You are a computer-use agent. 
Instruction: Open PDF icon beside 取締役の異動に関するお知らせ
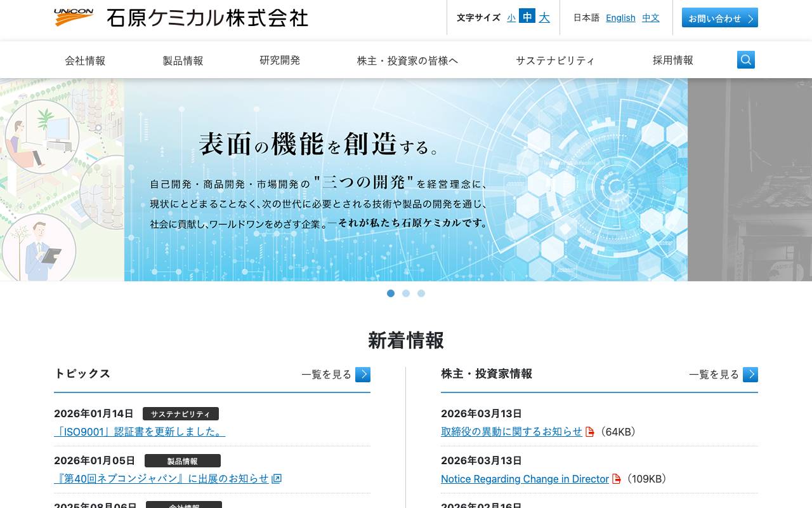pos(590,431)
